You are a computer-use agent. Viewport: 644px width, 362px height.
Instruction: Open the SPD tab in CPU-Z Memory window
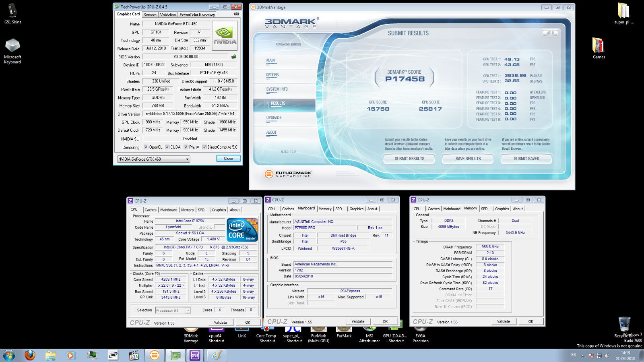click(484, 209)
